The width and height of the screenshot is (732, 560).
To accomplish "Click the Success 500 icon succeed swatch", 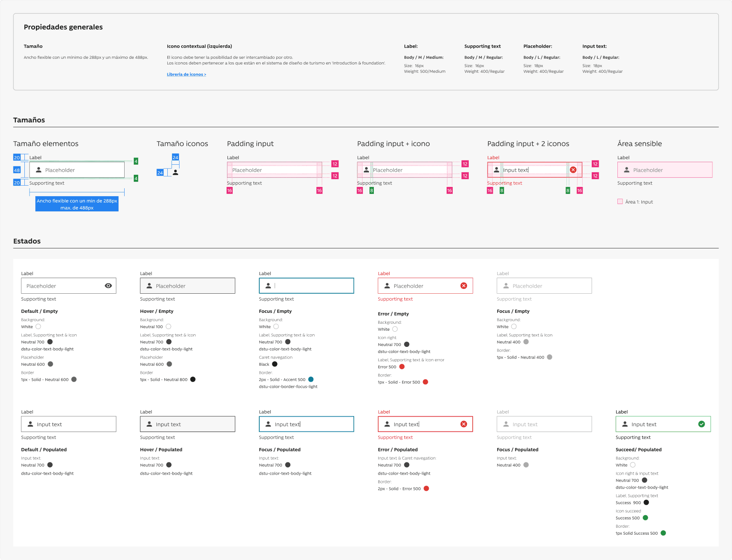I will (x=645, y=518).
